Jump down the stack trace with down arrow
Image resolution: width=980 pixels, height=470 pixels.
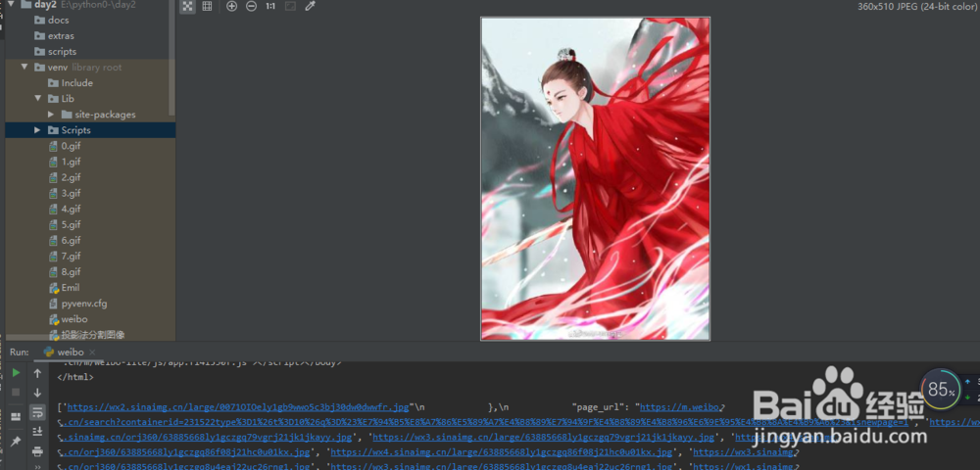pos(37,393)
